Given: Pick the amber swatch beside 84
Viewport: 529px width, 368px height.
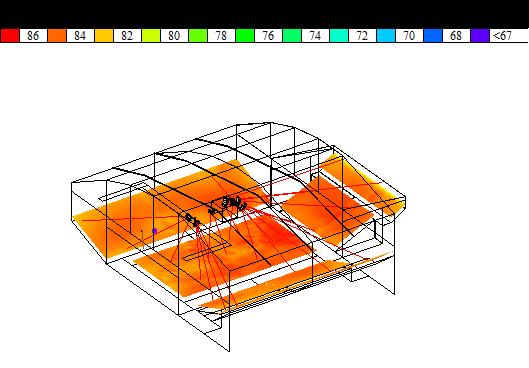Looking at the screenshot, I should (x=104, y=36).
